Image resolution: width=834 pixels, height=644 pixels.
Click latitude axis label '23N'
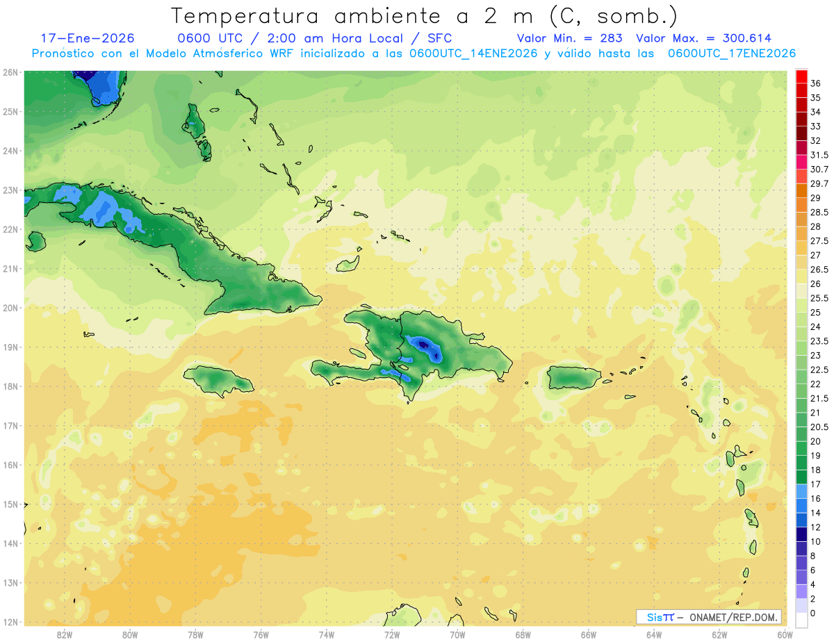click(10, 190)
